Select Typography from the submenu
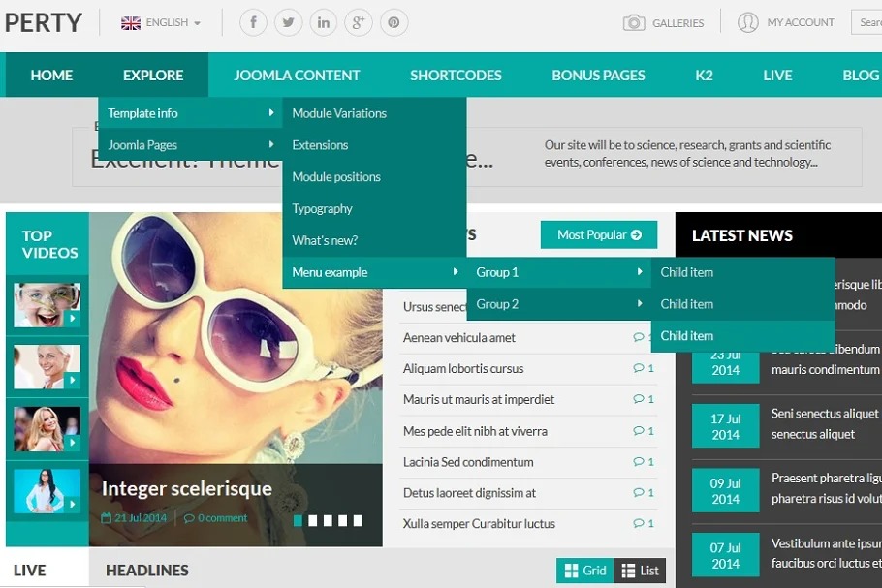This screenshot has width=882, height=588. pos(323,209)
